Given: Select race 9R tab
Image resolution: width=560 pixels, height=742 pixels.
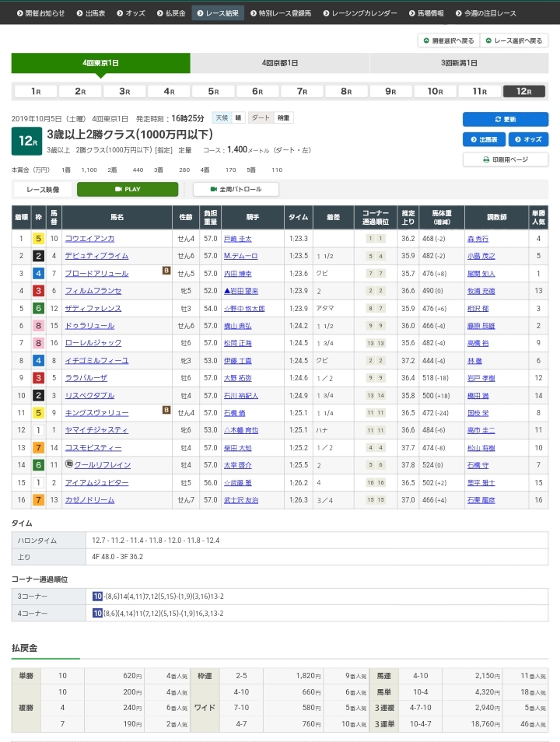Looking at the screenshot, I should pos(390,91).
